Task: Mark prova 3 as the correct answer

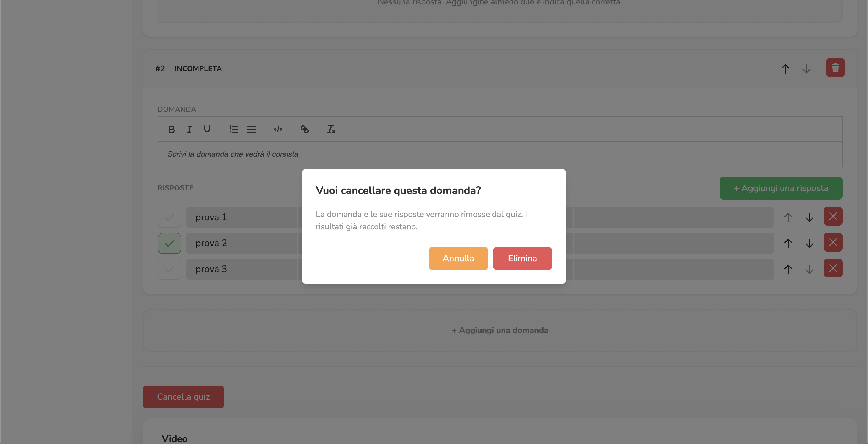Action: (x=169, y=269)
